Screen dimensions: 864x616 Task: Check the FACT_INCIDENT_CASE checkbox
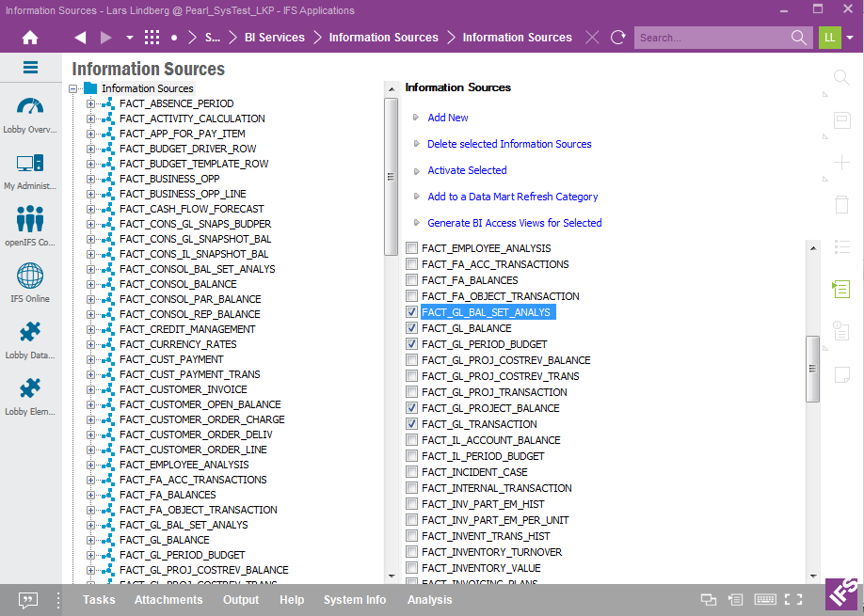pos(411,472)
